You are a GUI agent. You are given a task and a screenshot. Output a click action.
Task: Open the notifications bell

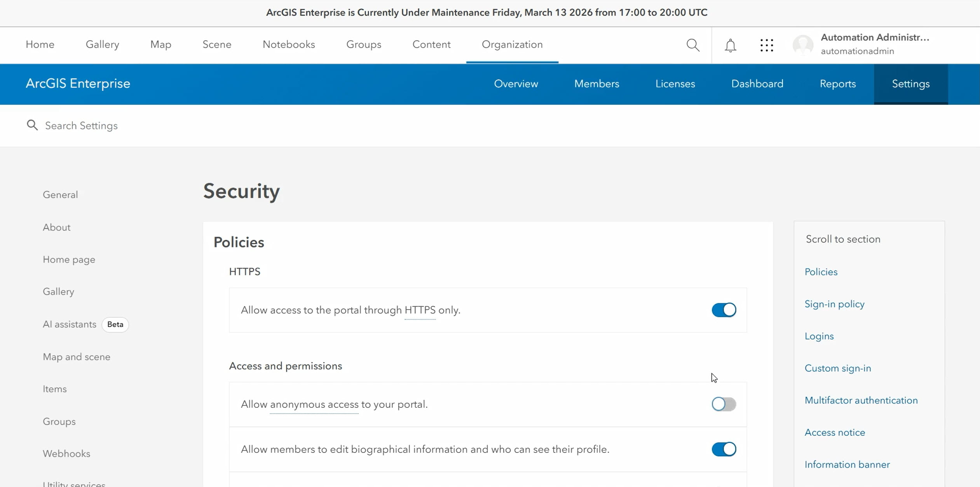(731, 45)
